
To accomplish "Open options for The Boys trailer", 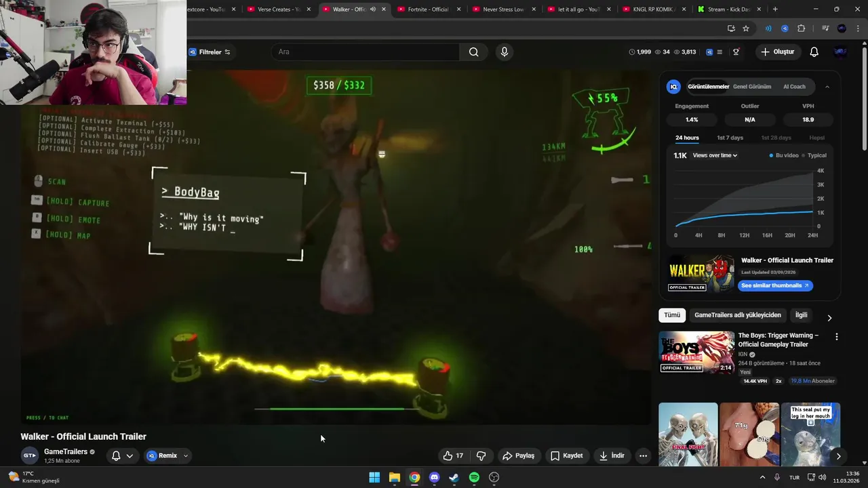I will click(836, 336).
